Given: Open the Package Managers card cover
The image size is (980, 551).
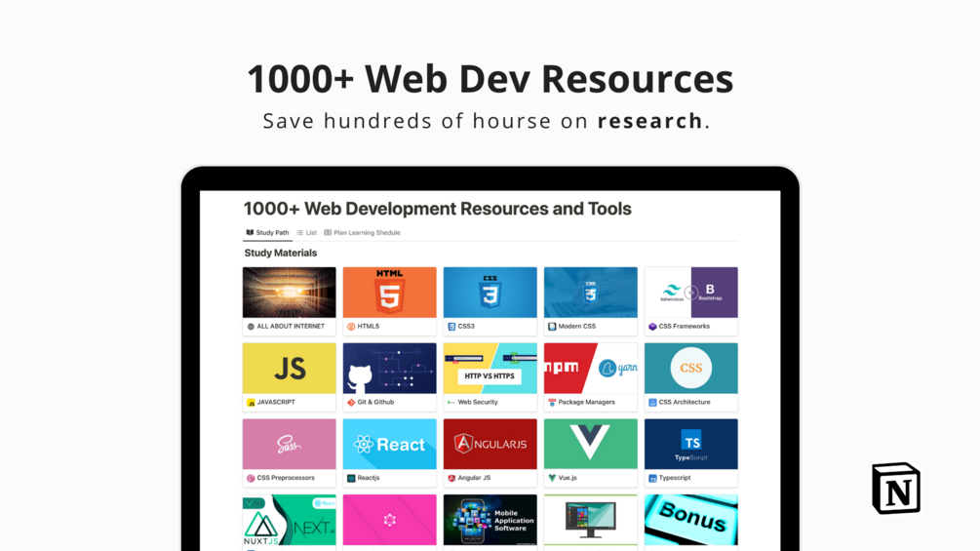Looking at the screenshot, I should click(x=591, y=368).
